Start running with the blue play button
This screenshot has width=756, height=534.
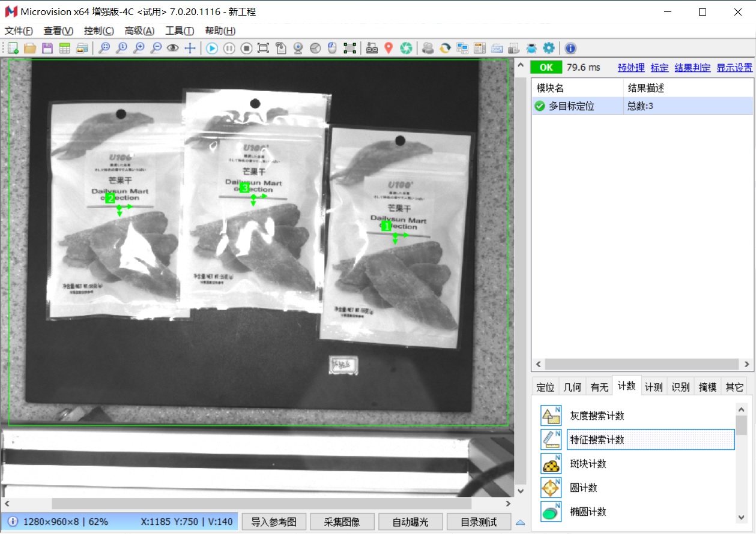212,49
